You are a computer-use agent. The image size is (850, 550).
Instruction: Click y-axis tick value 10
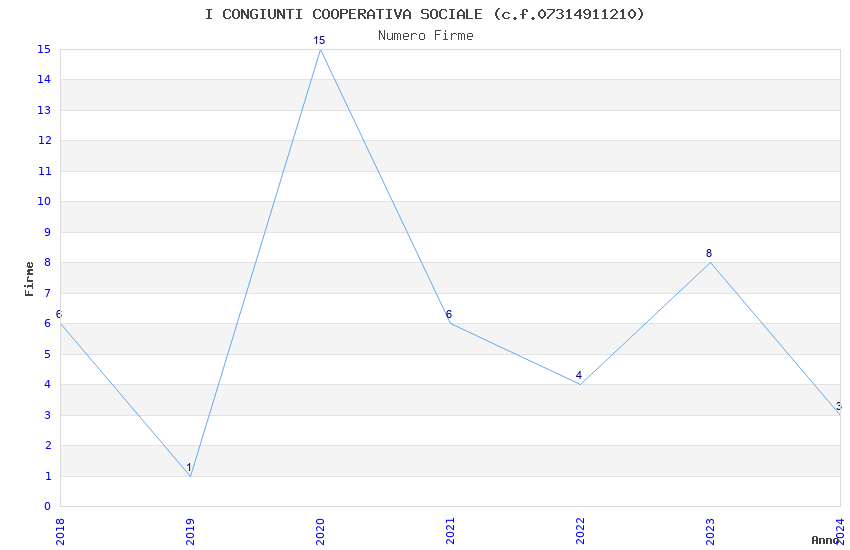[x=44, y=202]
